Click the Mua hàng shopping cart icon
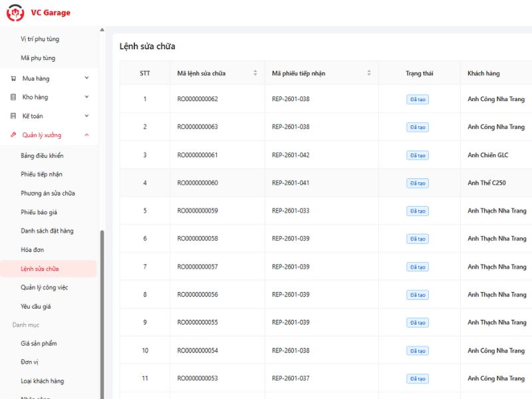Viewport: 532px width, 399px height. pos(13,78)
